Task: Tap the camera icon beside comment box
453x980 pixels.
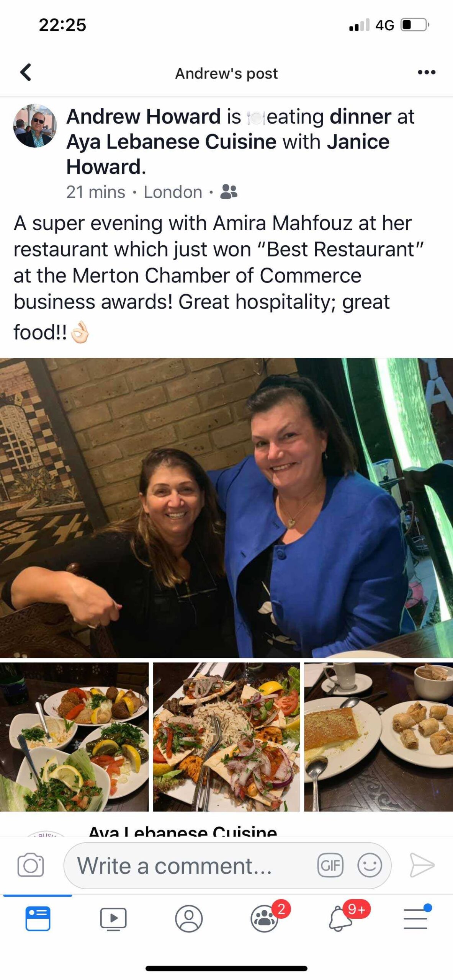Action: point(31,865)
